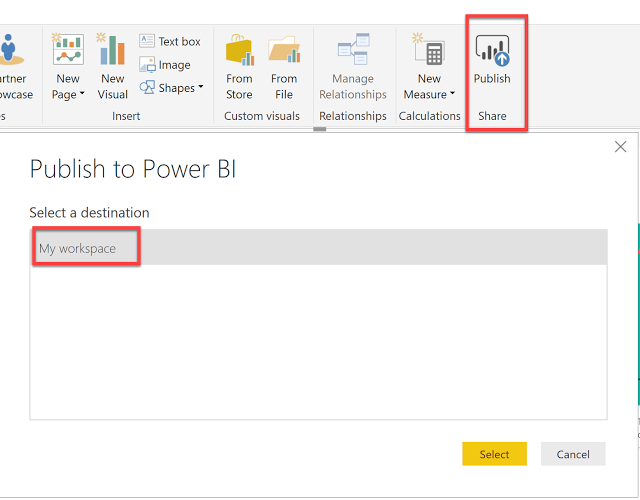Open the Shapes dropdown menu

[171, 87]
